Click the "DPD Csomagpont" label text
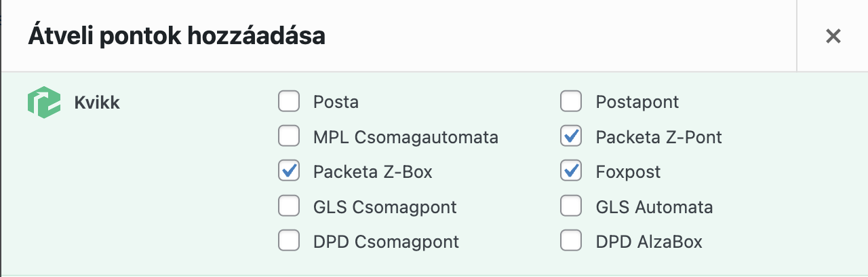The image size is (868, 277). 386,242
